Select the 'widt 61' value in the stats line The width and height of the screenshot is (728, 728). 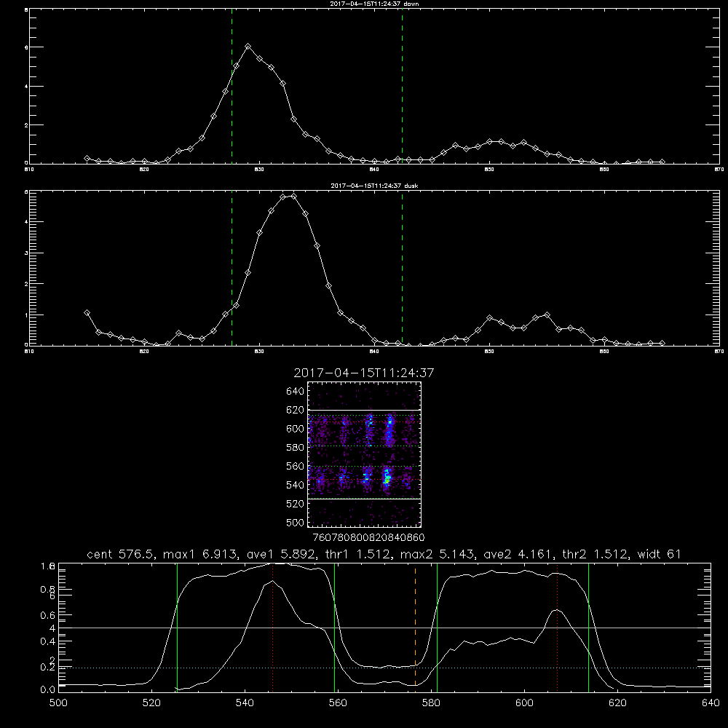click(x=660, y=554)
